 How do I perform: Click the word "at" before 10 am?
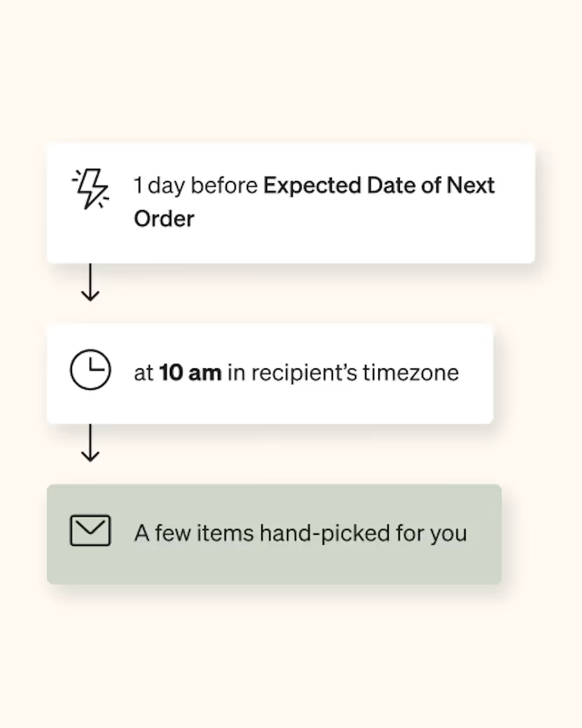(x=144, y=373)
